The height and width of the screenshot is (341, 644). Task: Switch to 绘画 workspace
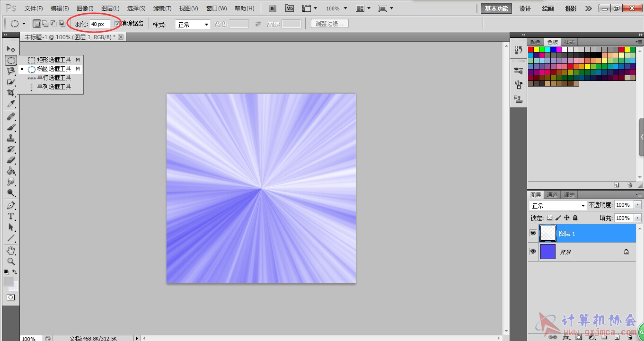click(548, 9)
